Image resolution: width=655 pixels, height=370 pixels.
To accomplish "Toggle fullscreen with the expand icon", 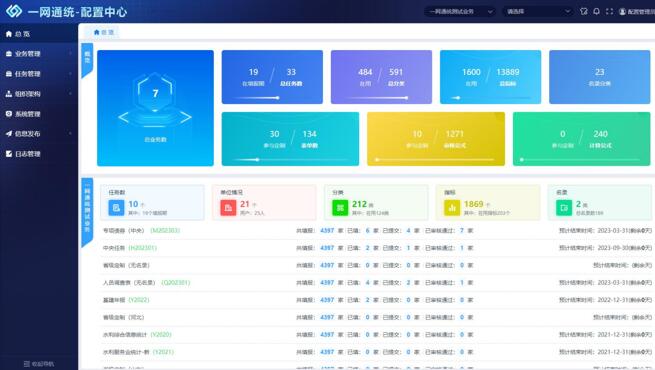I will click(x=609, y=11).
